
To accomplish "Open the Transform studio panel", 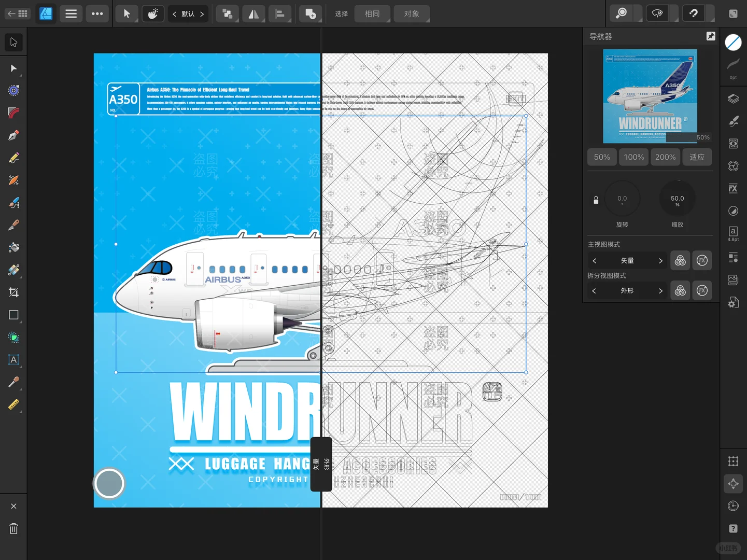I will pos(733,461).
